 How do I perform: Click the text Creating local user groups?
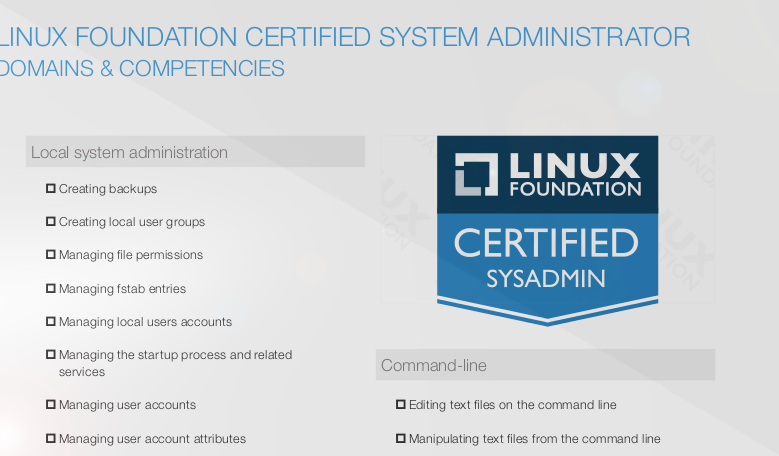132,222
